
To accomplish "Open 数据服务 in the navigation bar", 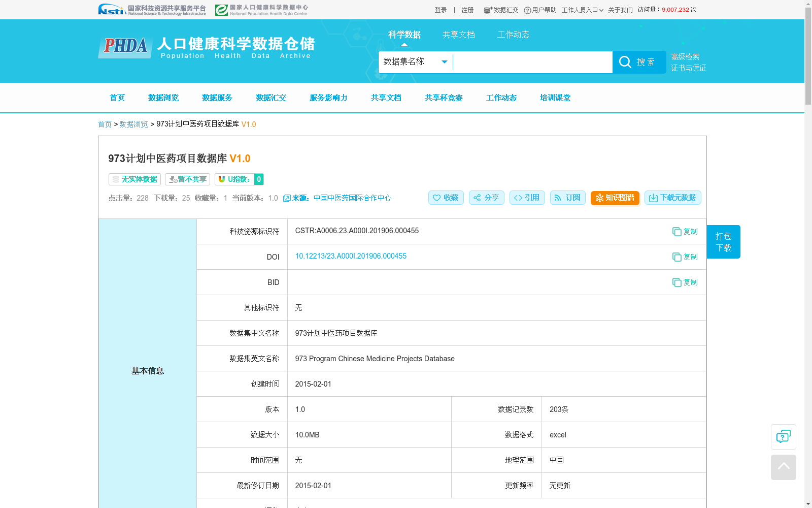I will coord(217,98).
